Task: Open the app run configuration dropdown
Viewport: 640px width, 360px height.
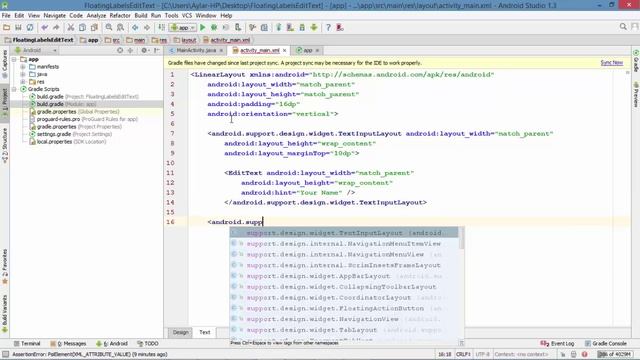Action: click(183, 27)
